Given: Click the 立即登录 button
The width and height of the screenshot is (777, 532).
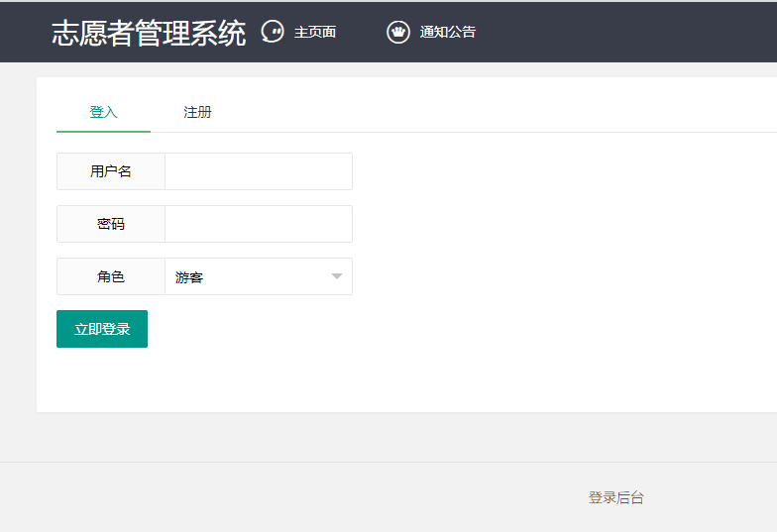Looking at the screenshot, I should [102, 329].
